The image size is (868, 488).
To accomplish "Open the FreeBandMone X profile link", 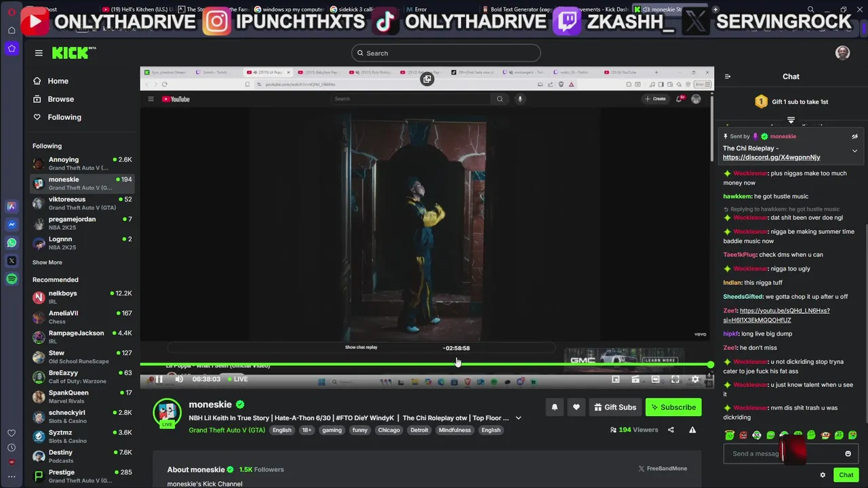I will pos(663,468).
